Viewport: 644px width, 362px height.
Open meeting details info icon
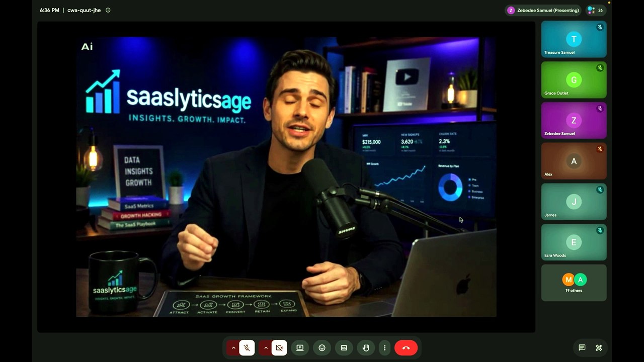tap(108, 10)
